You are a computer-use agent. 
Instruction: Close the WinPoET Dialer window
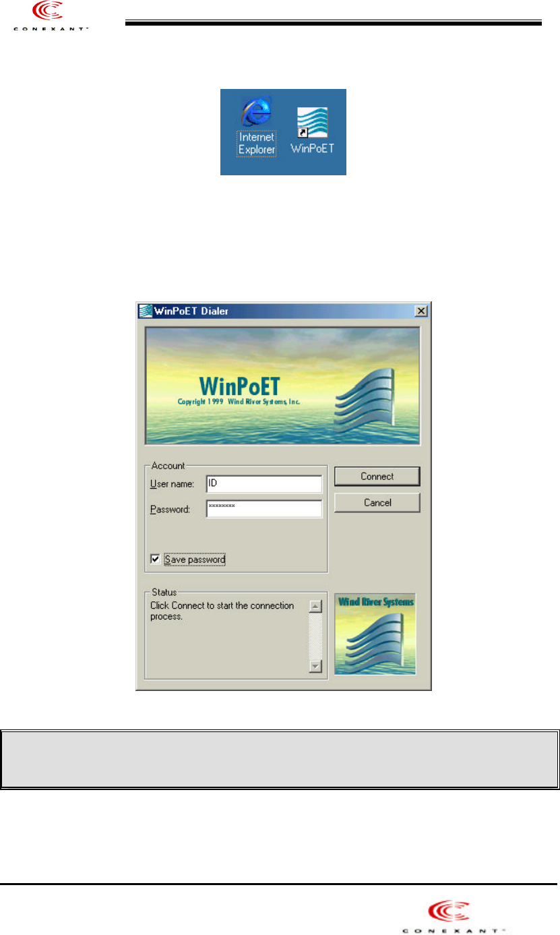click(x=421, y=311)
